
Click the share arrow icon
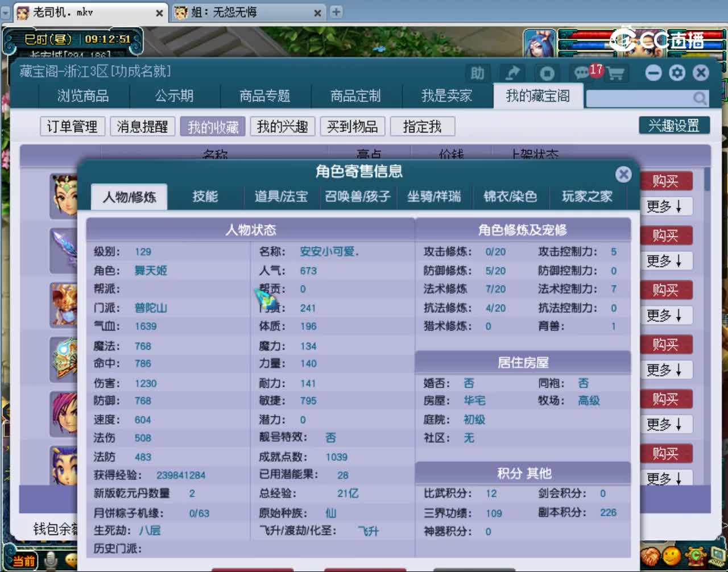pos(512,73)
